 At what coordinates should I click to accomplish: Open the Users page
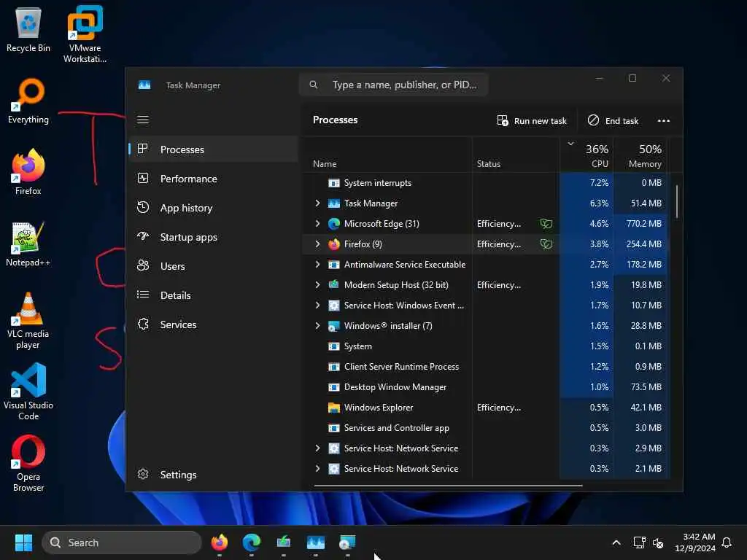[x=214, y=266]
